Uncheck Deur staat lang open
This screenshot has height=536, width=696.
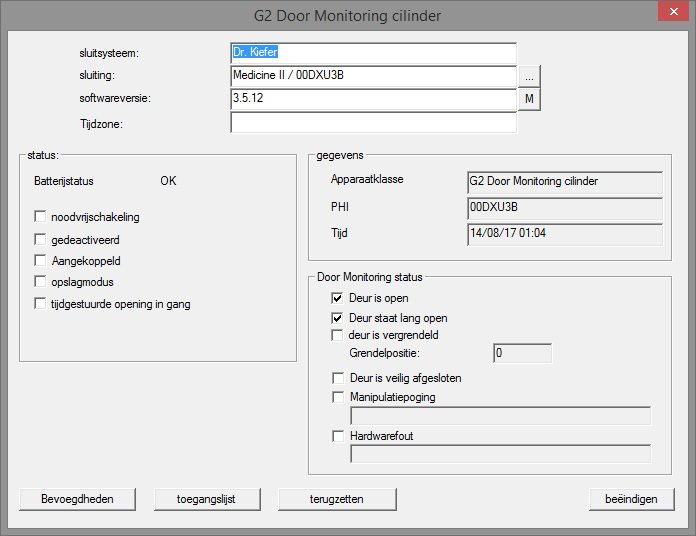338,318
